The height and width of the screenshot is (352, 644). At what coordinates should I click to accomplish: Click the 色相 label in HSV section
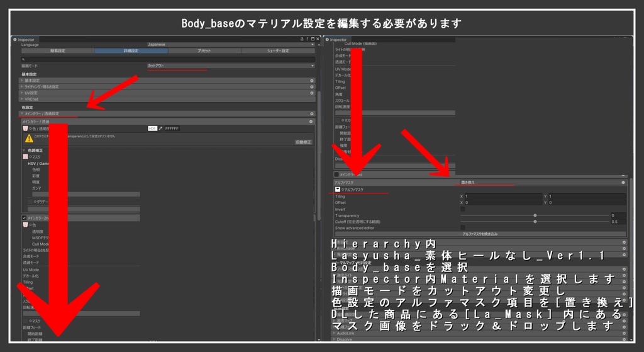point(36,170)
